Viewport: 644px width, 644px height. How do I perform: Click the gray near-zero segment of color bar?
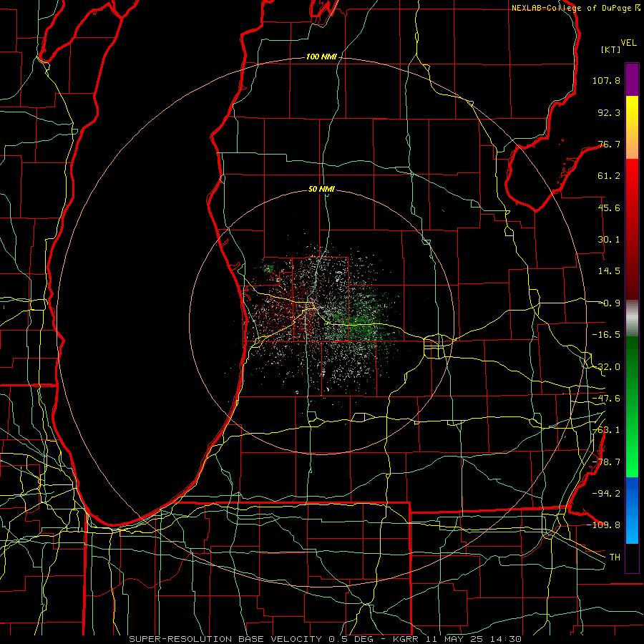[x=632, y=318]
